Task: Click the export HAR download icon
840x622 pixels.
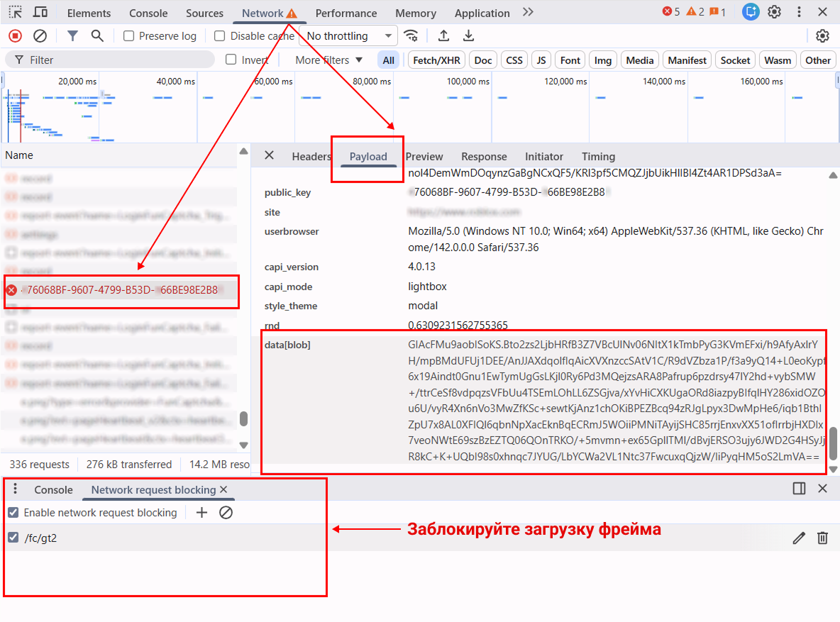Action: click(x=468, y=36)
